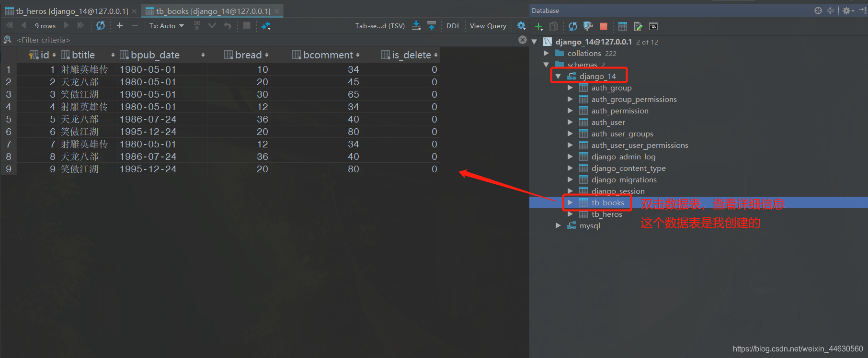868x358 pixels.
Task: Delete the selected row with minus icon
Action: click(x=135, y=25)
